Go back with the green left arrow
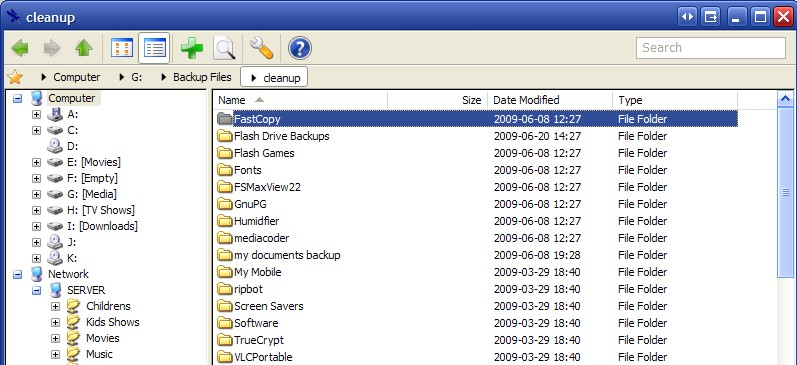 pos(20,48)
